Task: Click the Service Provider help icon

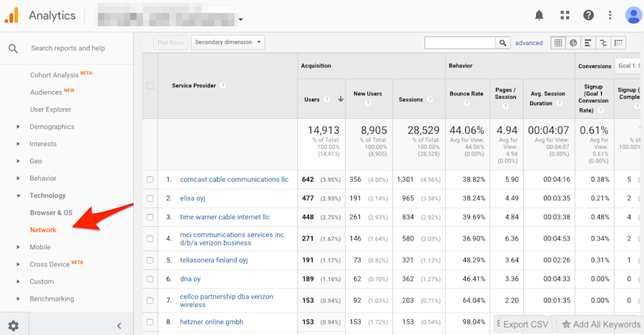Action: coord(223,85)
